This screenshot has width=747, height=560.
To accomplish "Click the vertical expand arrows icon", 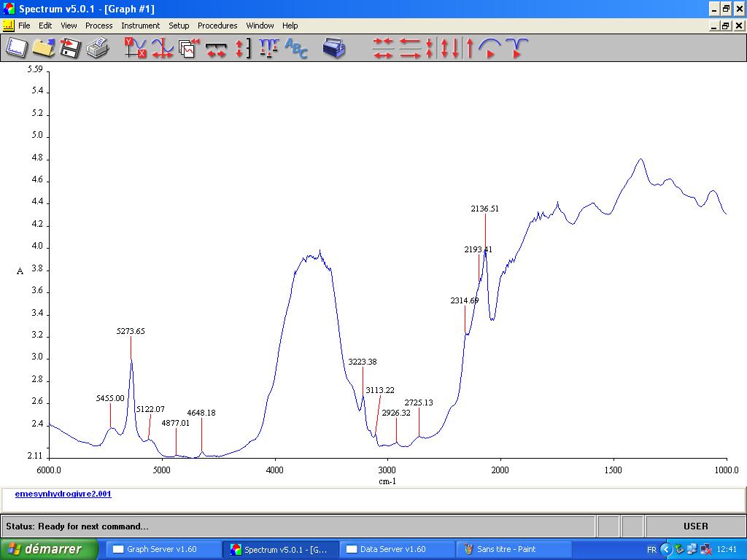I will tap(242, 48).
